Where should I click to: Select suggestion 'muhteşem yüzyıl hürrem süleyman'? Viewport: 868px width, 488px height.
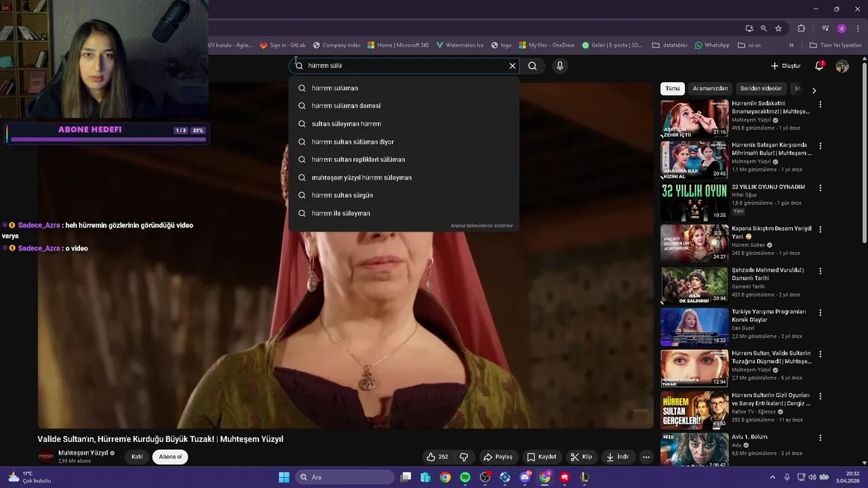(403, 178)
